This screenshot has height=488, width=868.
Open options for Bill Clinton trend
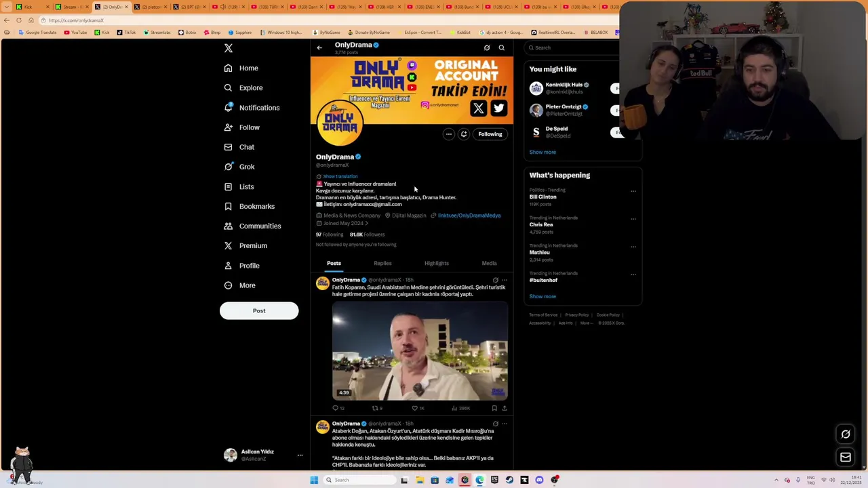[633, 191]
